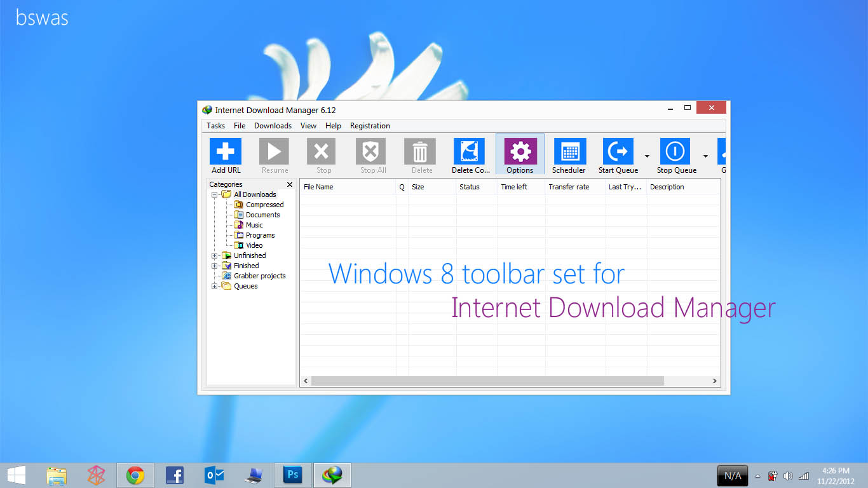The height and width of the screenshot is (488, 868).
Task: Open the Start Queue dropdown arrow
Action: [646, 156]
